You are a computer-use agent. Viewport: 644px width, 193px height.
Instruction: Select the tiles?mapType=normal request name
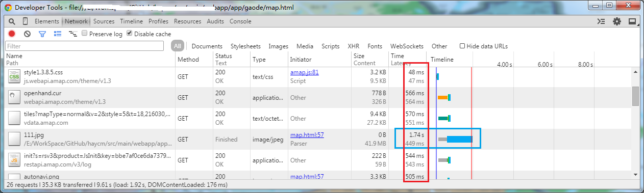97,114
